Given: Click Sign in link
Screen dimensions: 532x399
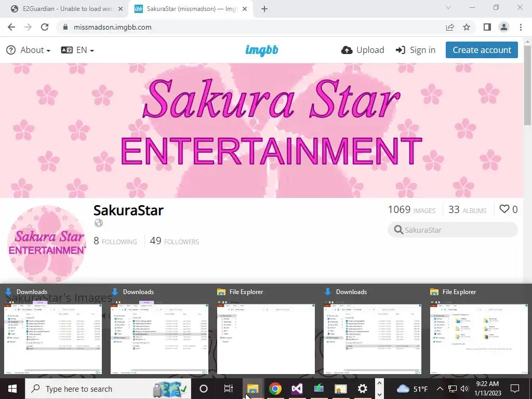Looking at the screenshot, I should point(415,50).
